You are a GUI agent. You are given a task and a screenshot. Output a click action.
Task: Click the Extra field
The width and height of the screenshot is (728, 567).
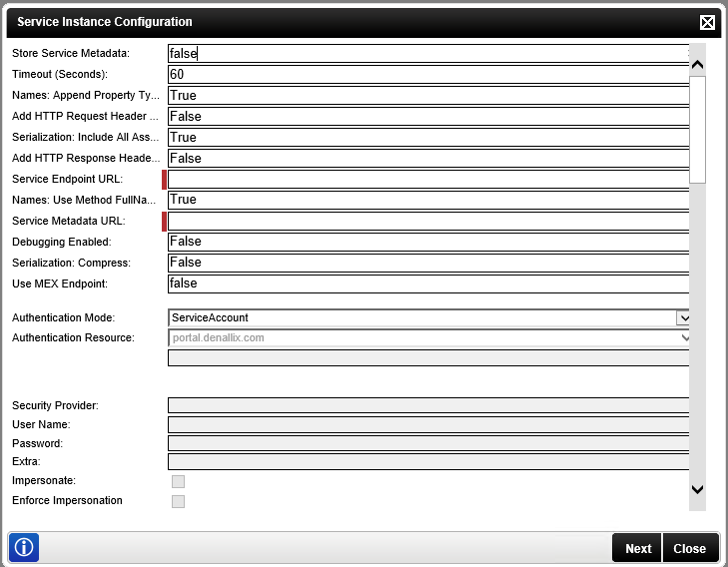pyautogui.click(x=428, y=461)
